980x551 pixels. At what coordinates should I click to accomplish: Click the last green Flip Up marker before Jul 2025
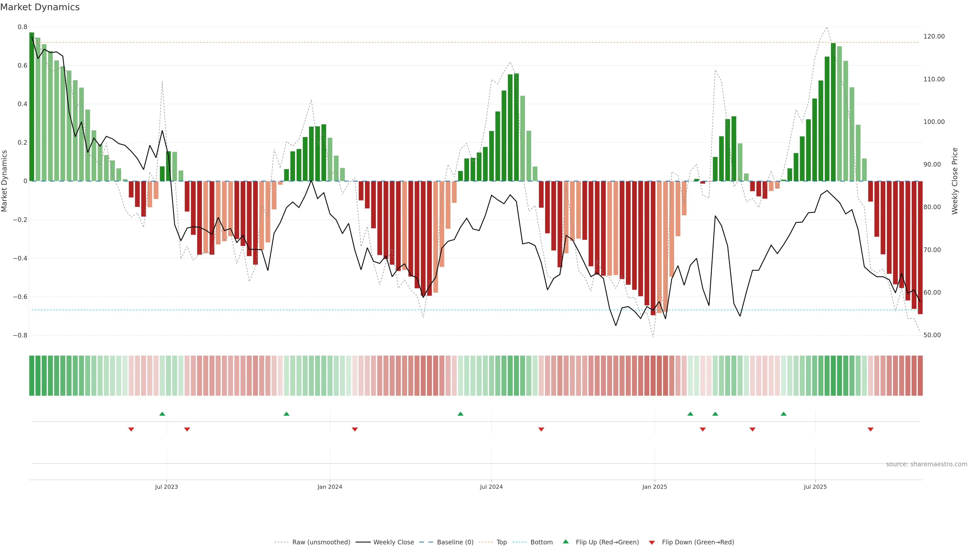pos(783,414)
